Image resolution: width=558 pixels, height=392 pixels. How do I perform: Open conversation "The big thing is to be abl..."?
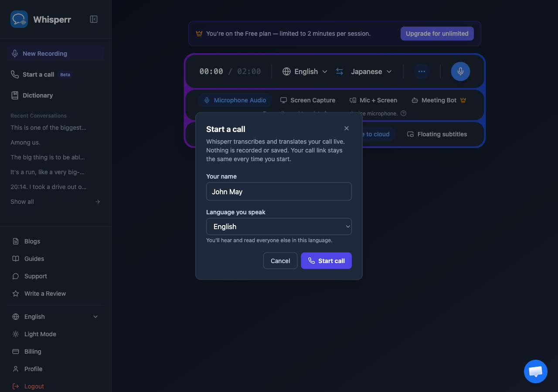48,157
